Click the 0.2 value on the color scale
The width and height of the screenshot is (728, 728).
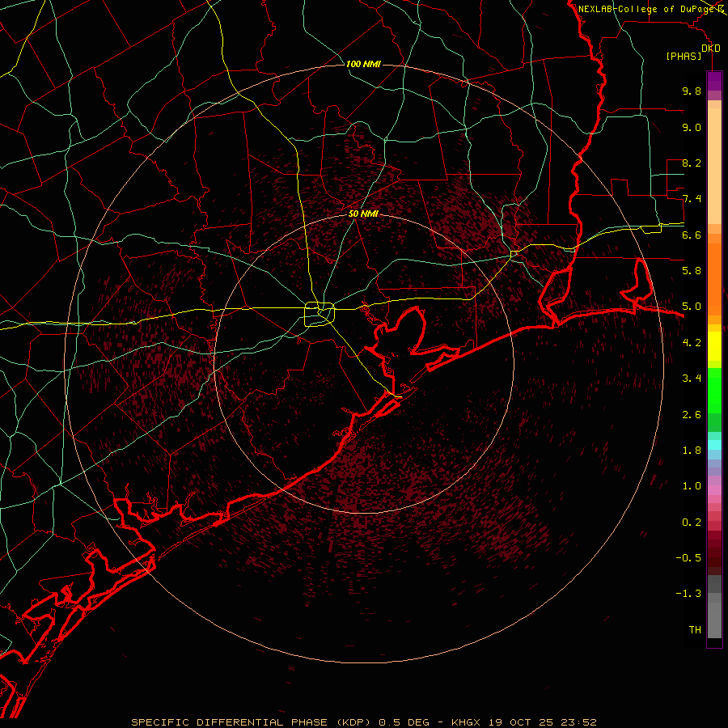[692, 523]
